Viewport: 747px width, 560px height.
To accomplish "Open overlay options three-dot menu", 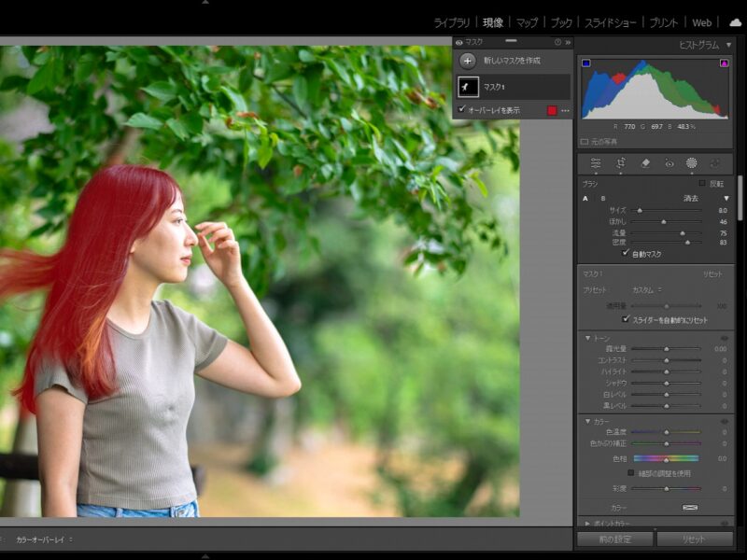I will tap(565, 110).
